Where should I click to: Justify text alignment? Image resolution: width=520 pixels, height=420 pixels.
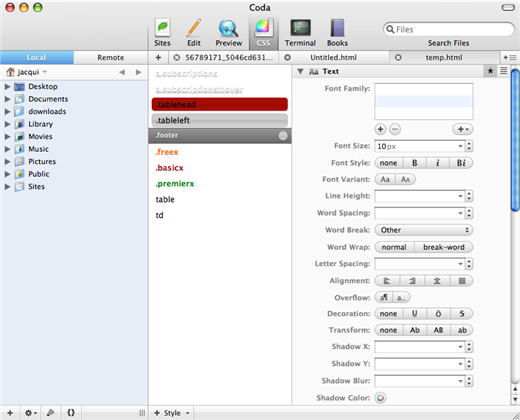pyautogui.click(x=462, y=281)
